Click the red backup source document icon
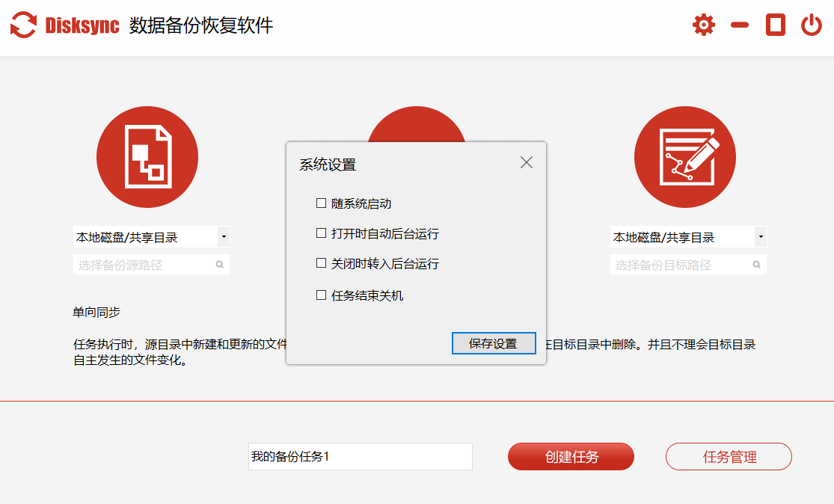The width and height of the screenshot is (834, 504). [147, 157]
